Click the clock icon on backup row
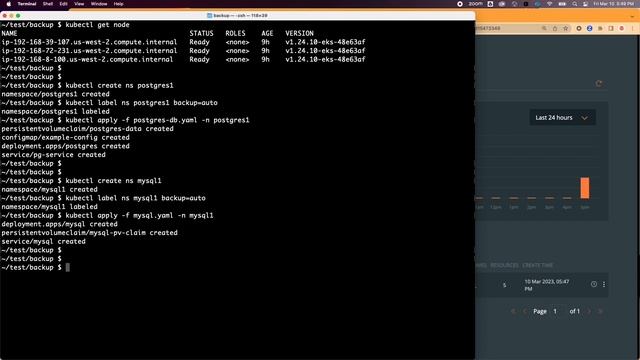The image size is (640, 360). (594, 284)
